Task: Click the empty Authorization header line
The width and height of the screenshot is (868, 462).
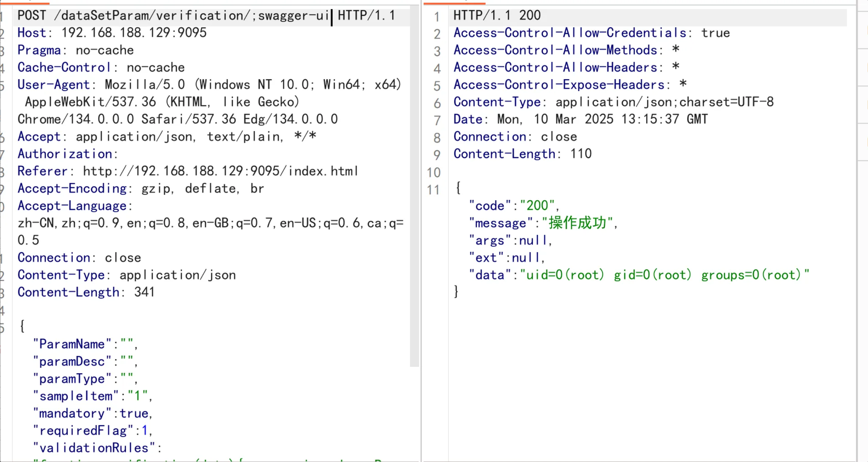Action: click(x=68, y=154)
